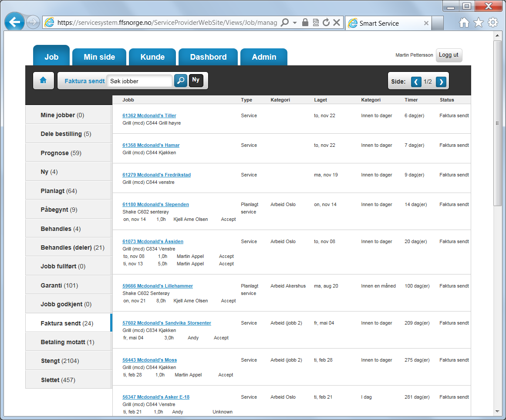This screenshot has width=506, height=420.
Task: Open Behandles (deler) sidebar item
Action: [x=69, y=247]
